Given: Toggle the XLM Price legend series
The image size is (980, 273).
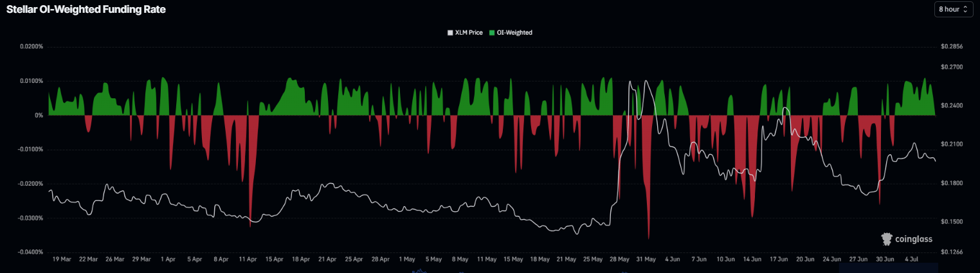Looking at the screenshot, I should [465, 32].
